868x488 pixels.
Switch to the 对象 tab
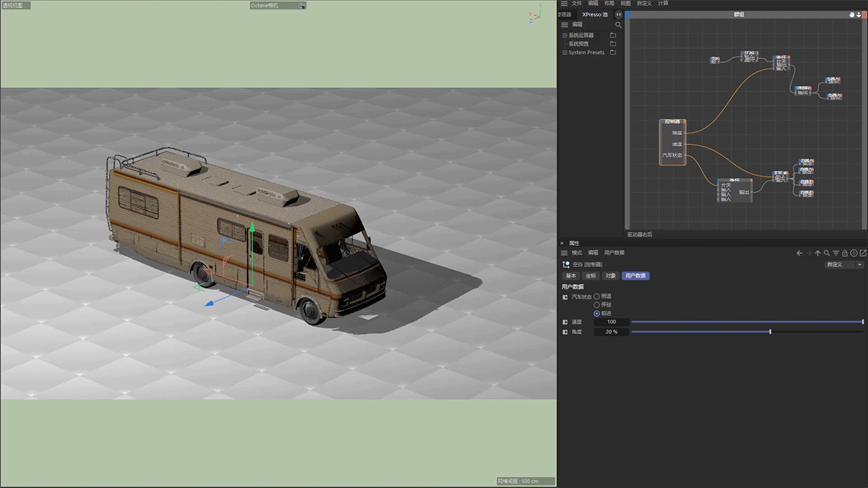[x=610, y=276]
